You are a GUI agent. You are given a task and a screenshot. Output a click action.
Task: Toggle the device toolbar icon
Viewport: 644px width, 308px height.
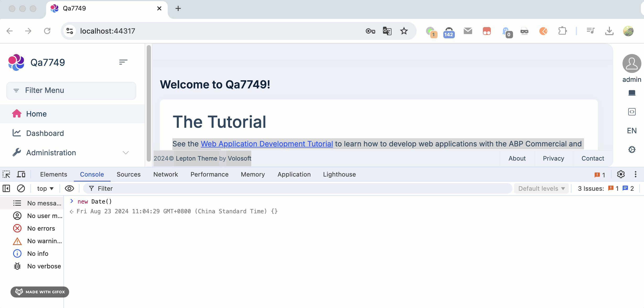(x=21, y=174)
